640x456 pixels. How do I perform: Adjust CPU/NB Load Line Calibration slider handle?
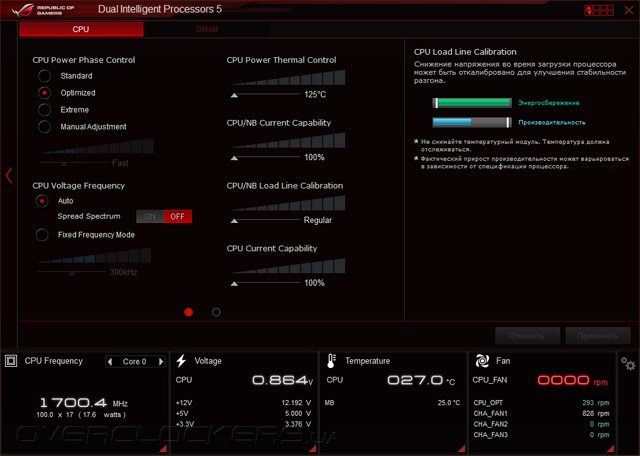click(x=234, y=221)
